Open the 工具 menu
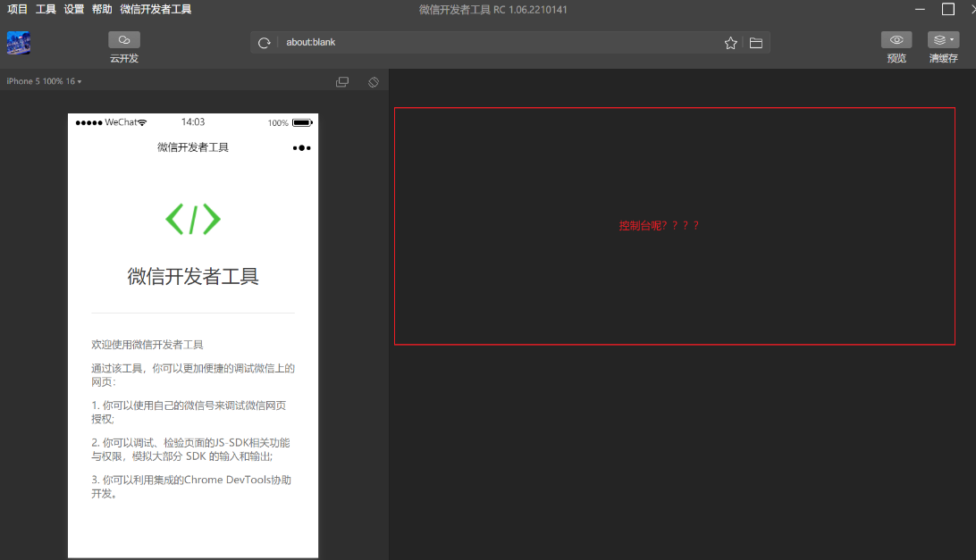 (46, 9)
